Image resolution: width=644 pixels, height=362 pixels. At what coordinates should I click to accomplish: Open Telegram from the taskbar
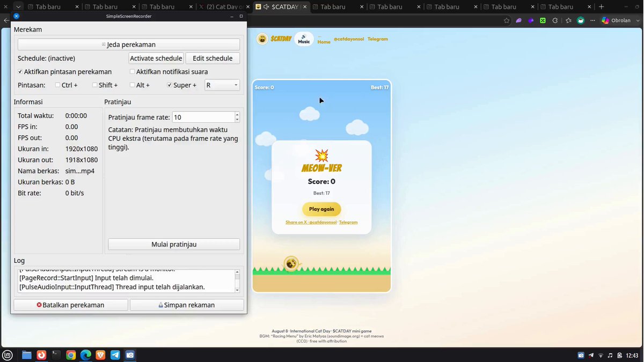(115, 355)
